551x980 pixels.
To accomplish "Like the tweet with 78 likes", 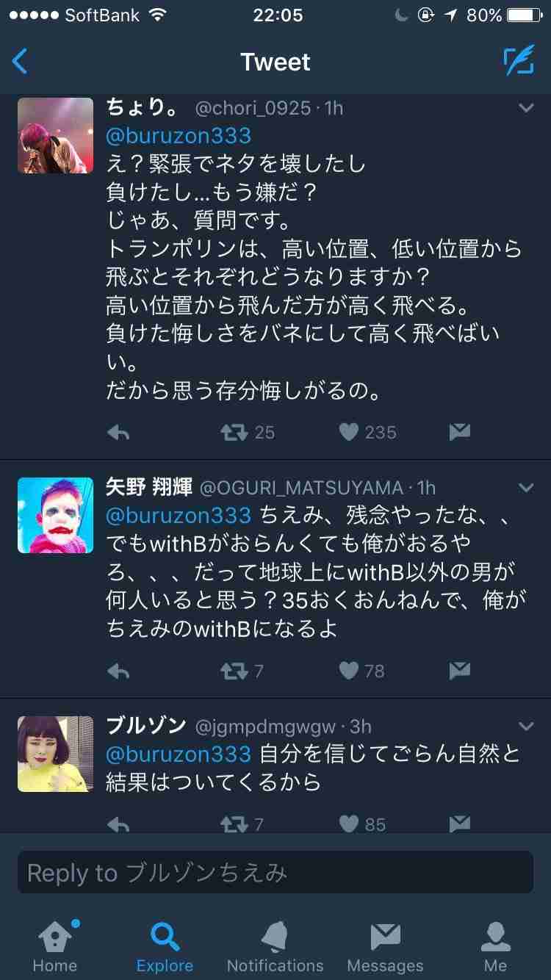I will pos(348,671).
